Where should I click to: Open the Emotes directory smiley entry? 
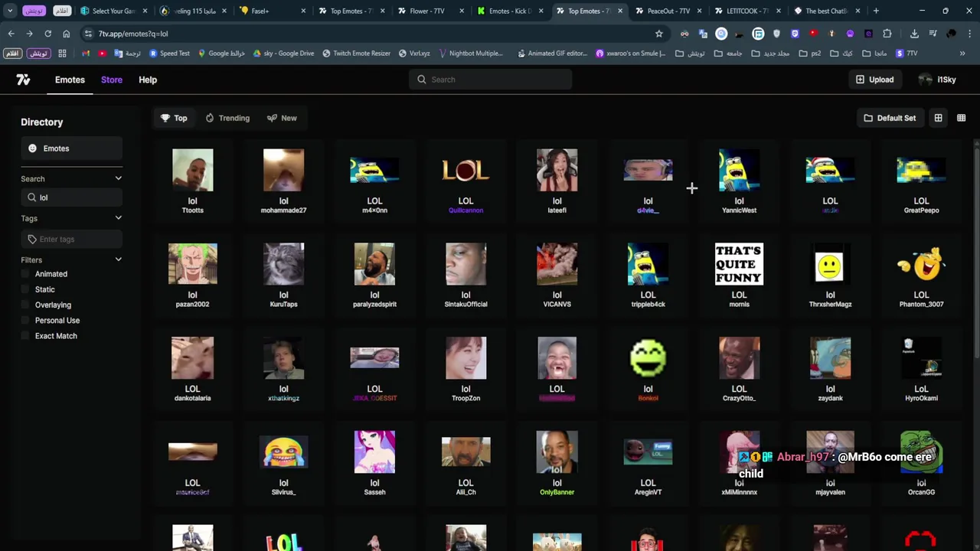tap(71, 148)
